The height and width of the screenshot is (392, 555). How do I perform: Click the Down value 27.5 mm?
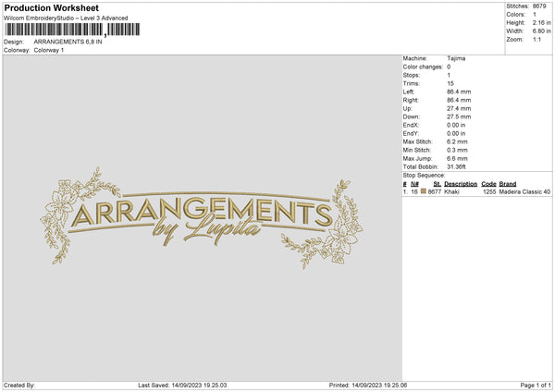pyautogui.click(x=459, y=116)
